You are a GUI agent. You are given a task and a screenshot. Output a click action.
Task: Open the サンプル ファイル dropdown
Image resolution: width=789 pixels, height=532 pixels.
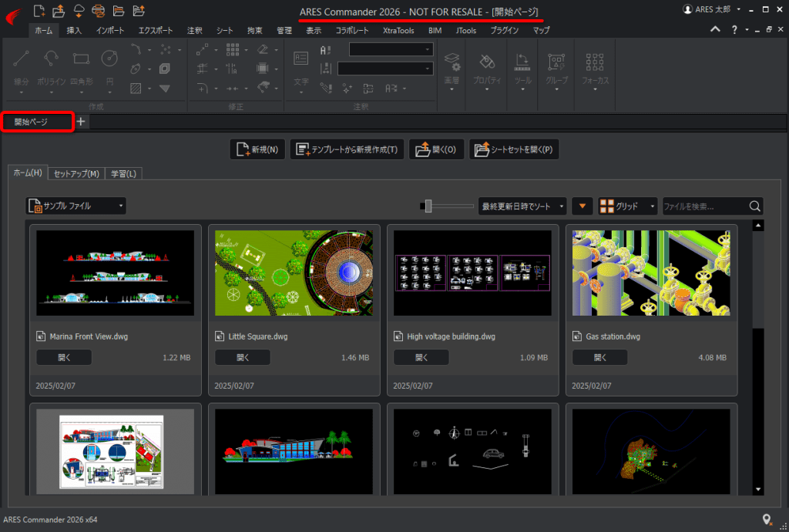76,206
